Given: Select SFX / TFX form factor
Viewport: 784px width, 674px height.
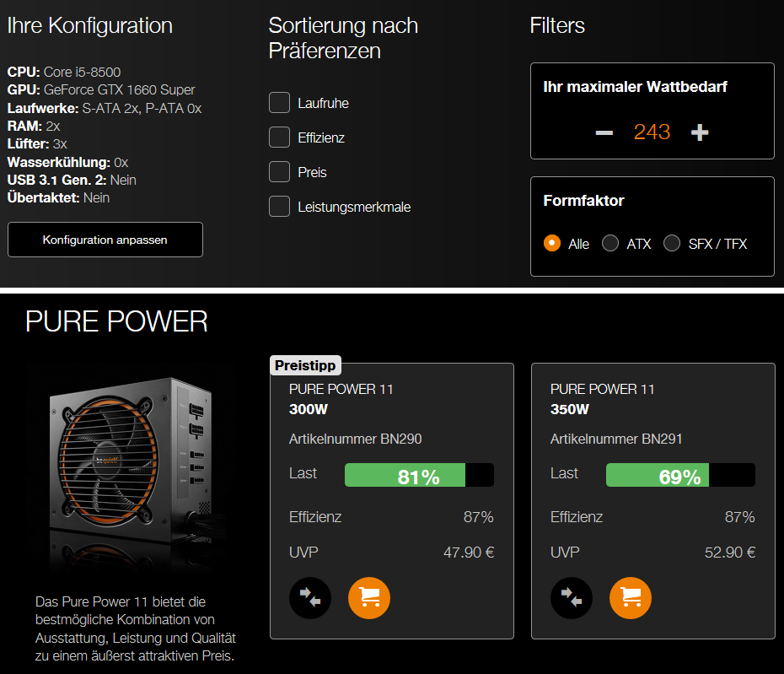Looking at the screenshot, I should tap(672, 243).
